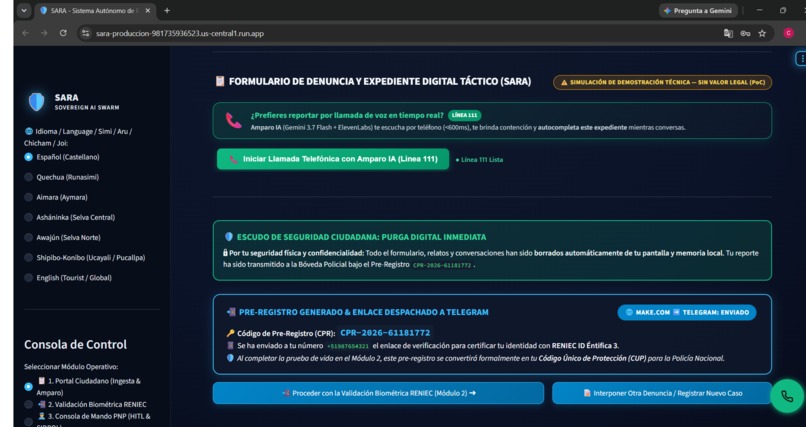Screen dimensions: 806x427
Task: Select Quechua (Runasimi) language
Action: tap(62, 177)
